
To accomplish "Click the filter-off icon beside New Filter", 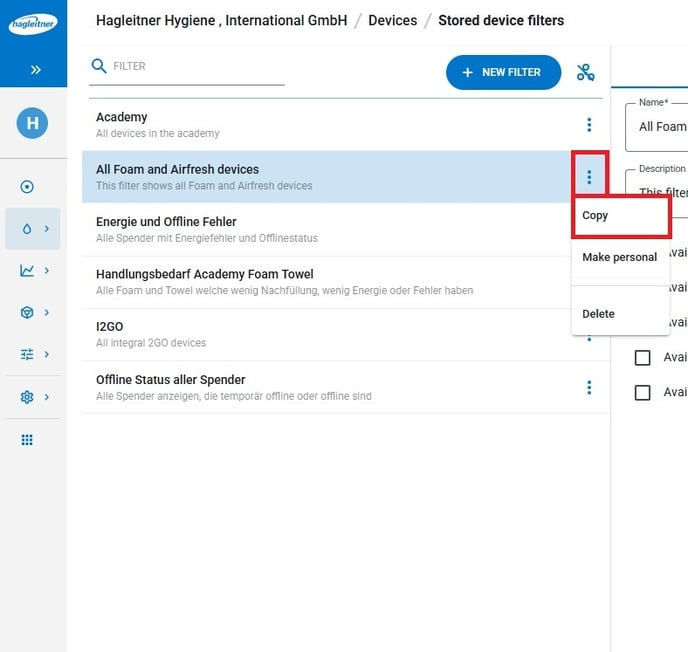I will [x=586, y=72].
